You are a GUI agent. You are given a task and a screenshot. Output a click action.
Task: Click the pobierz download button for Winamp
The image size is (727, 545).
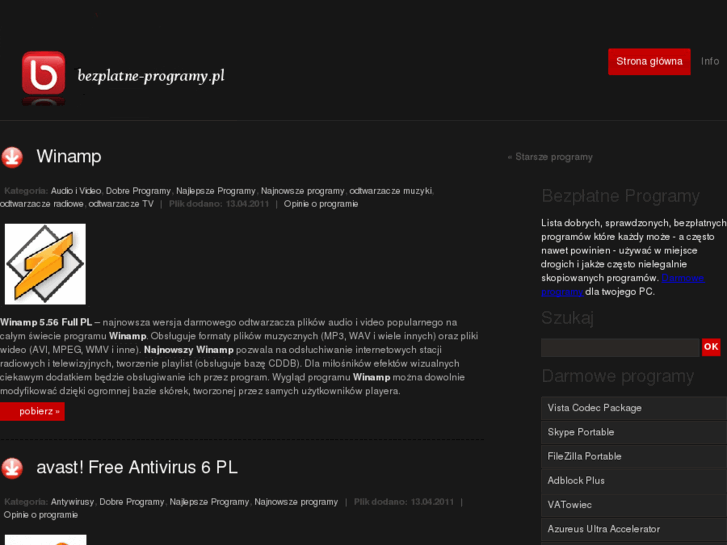click(32, 411)
